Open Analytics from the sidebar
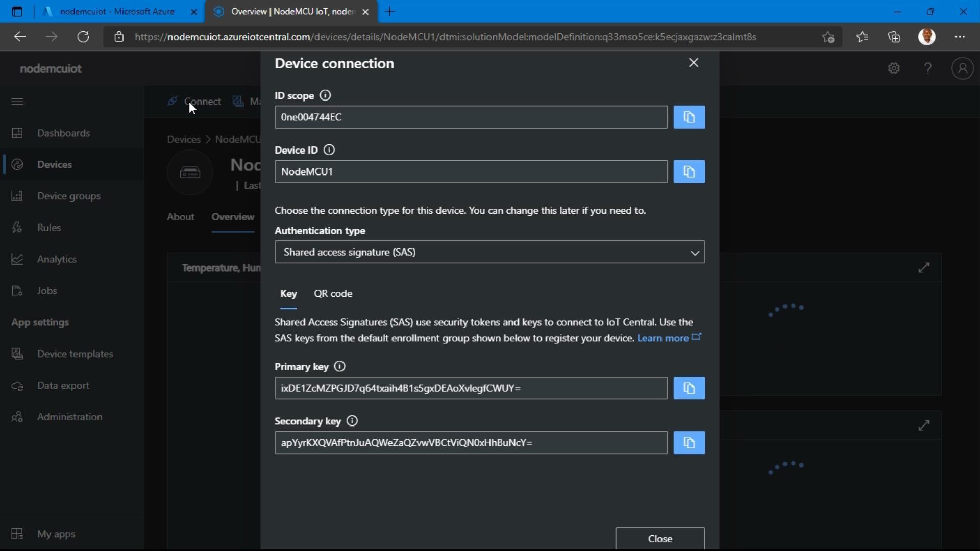The image size is (980, 551). [x=57, y=259]
